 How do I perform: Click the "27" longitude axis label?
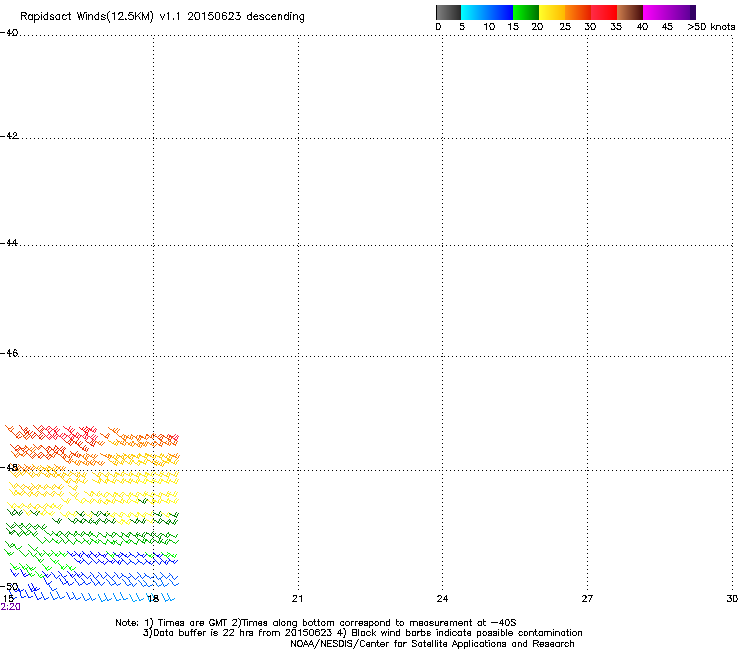(x=587, y=599)
